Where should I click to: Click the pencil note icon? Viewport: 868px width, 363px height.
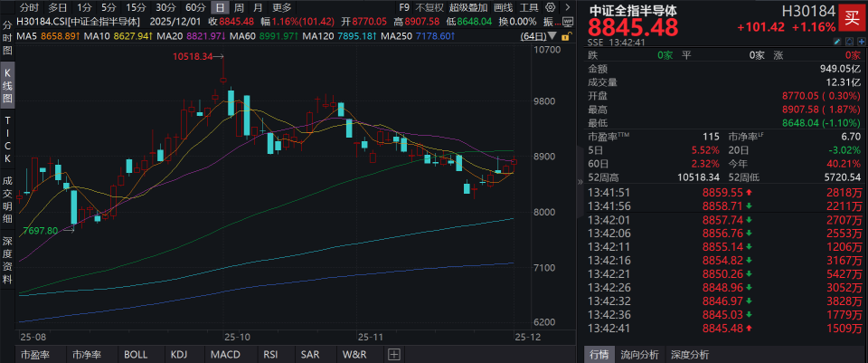(837, 42)
